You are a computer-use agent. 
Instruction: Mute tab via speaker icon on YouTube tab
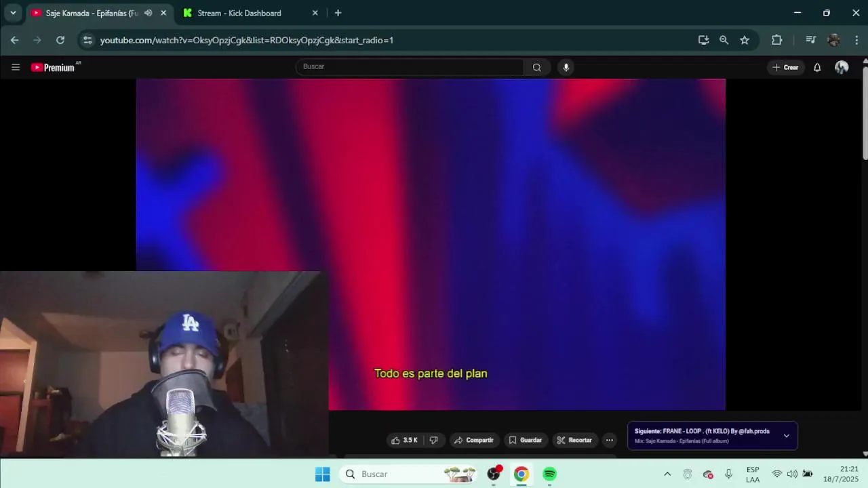coord(148,13)
